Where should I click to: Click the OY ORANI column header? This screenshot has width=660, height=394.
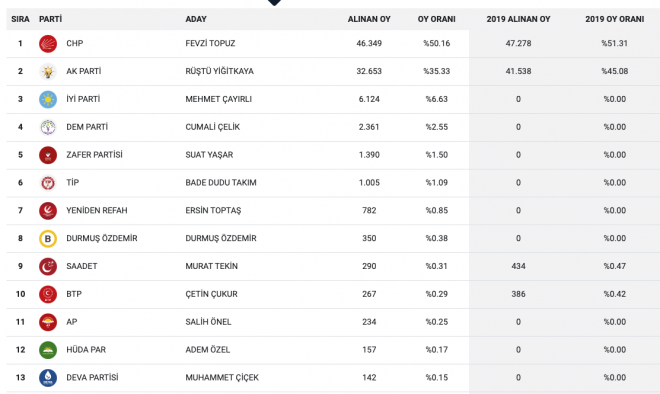tap(436, 19)
